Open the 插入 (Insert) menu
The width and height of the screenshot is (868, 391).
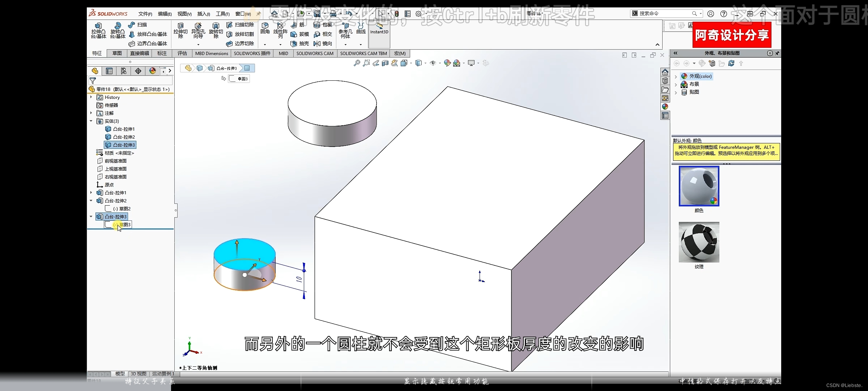tap(203, 14)
